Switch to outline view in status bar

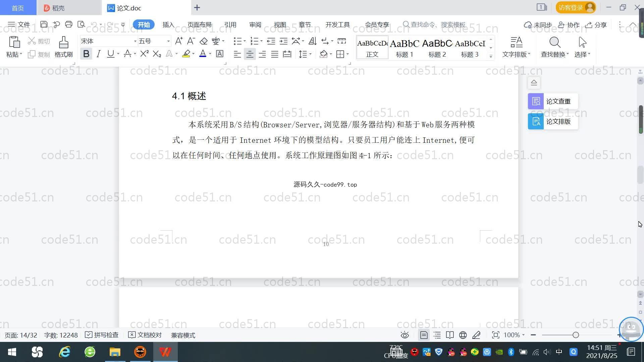point(437,335)
